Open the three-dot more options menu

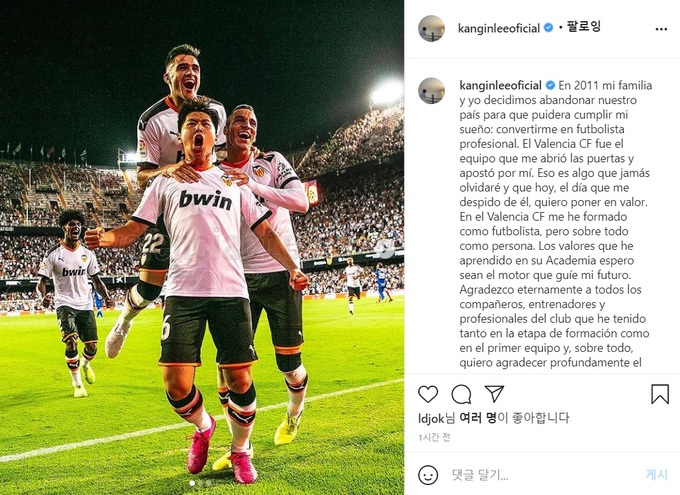pos(661,29)
